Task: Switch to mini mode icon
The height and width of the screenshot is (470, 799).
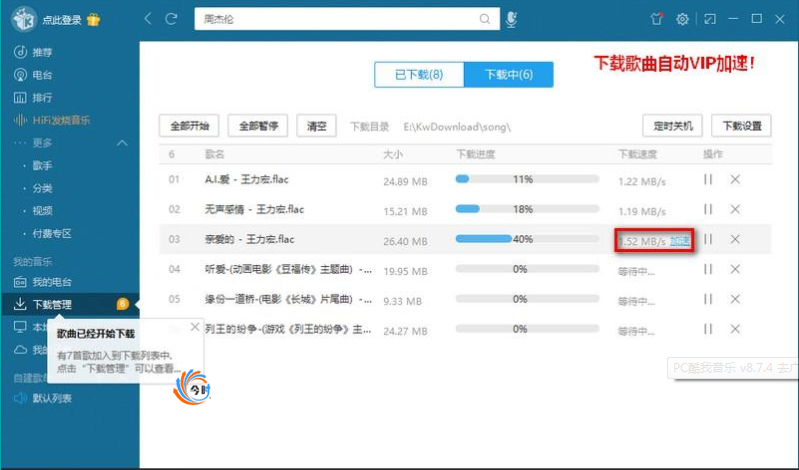Action: pos(709,19)
